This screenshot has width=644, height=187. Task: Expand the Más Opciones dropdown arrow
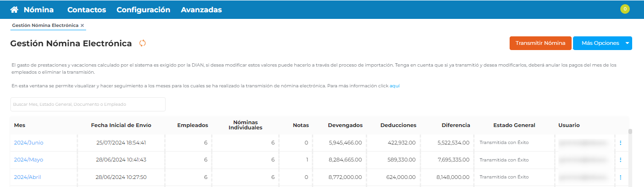[627, 43]
